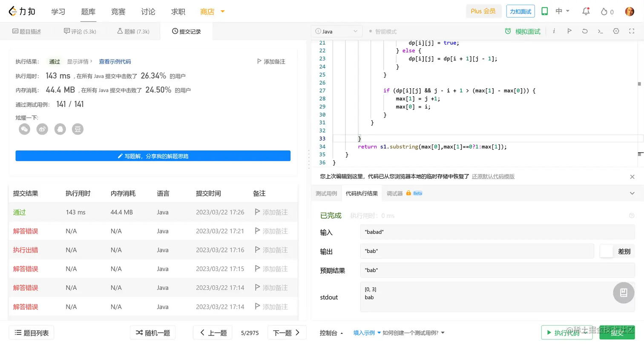Image resolution: width=644 pixels, height=344 pixels.
Task: Open the code editor settings gear
Action: pyautogui.click(x=615, y=31)
